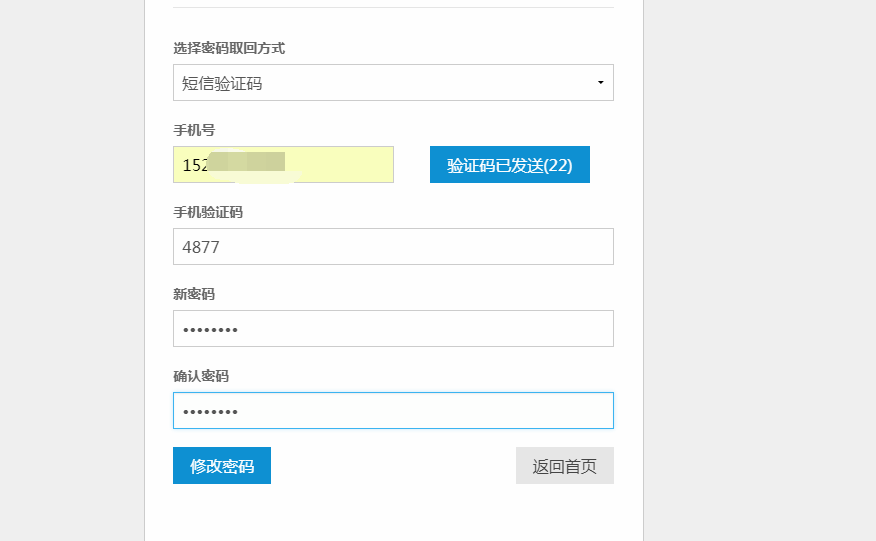
Task: Select the 确认密码 password field
Action: 392,411
